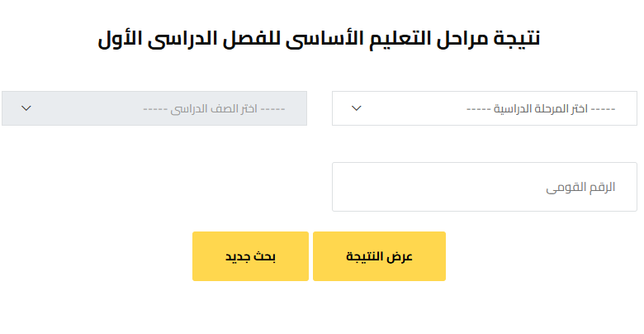Click the empty area inside the الرقم القومى box
Viewport: 644px width, 334px height.
429,187
